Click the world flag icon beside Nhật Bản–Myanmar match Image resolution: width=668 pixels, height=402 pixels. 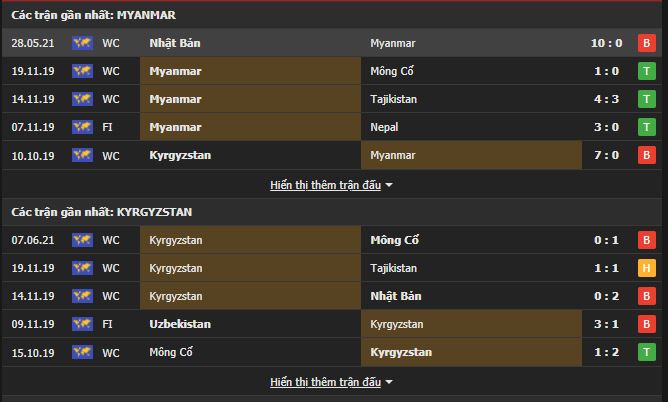pos(82,43)
